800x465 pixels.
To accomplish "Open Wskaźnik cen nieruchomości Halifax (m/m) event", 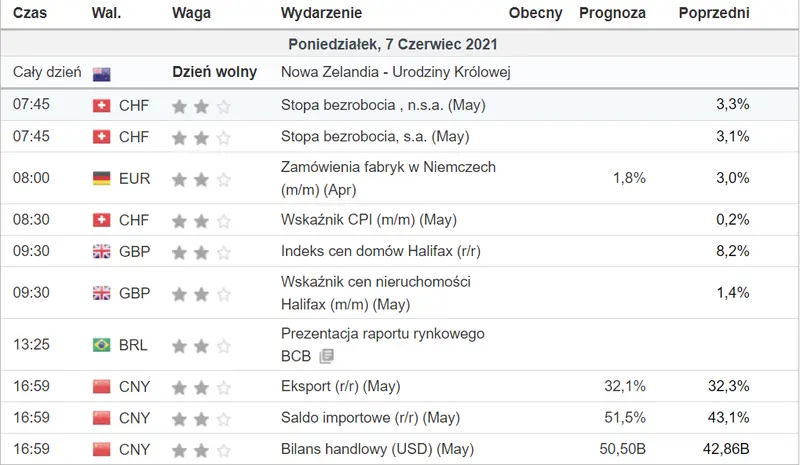I will (x=376, y=293).
